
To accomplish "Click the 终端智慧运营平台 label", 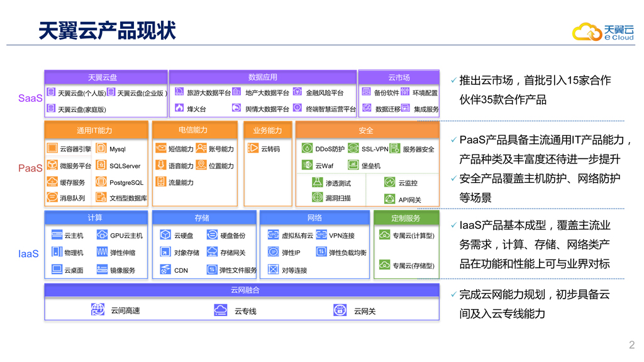I will [331, 109].
